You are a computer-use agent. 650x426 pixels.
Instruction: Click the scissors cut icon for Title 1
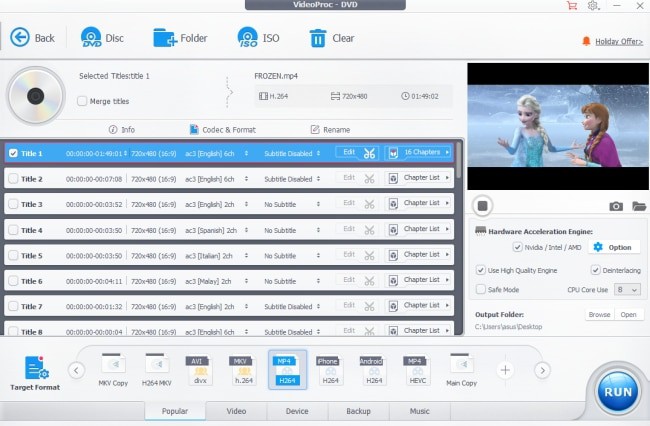[x=369, y=153]
